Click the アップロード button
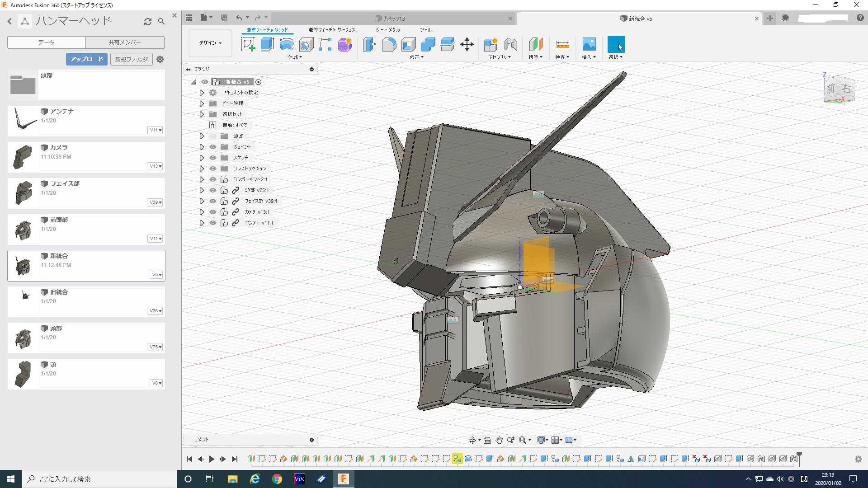868x488 pixels. [87, 59]
